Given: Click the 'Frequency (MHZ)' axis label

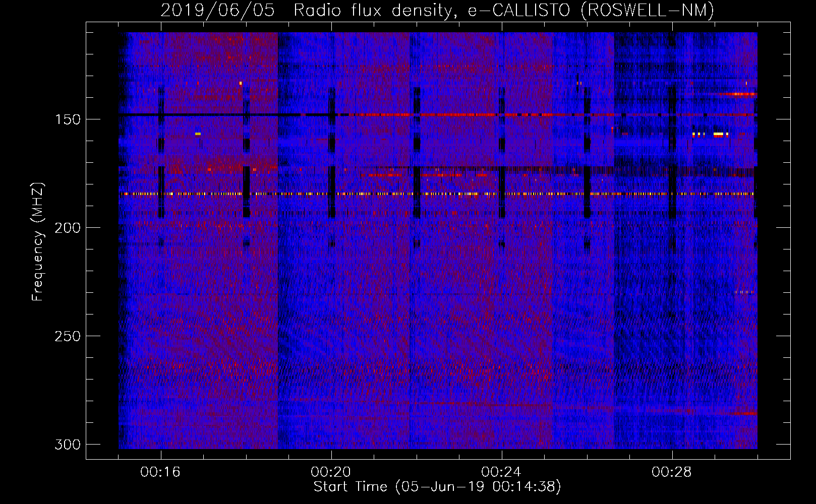Looking at the screenshot, I should coord(37,242).
